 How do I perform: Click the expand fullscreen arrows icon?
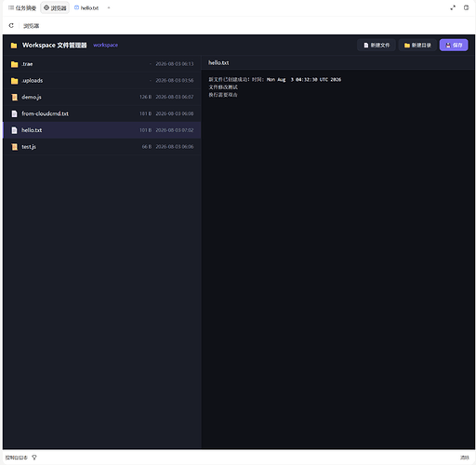click(x=453, y=7)
